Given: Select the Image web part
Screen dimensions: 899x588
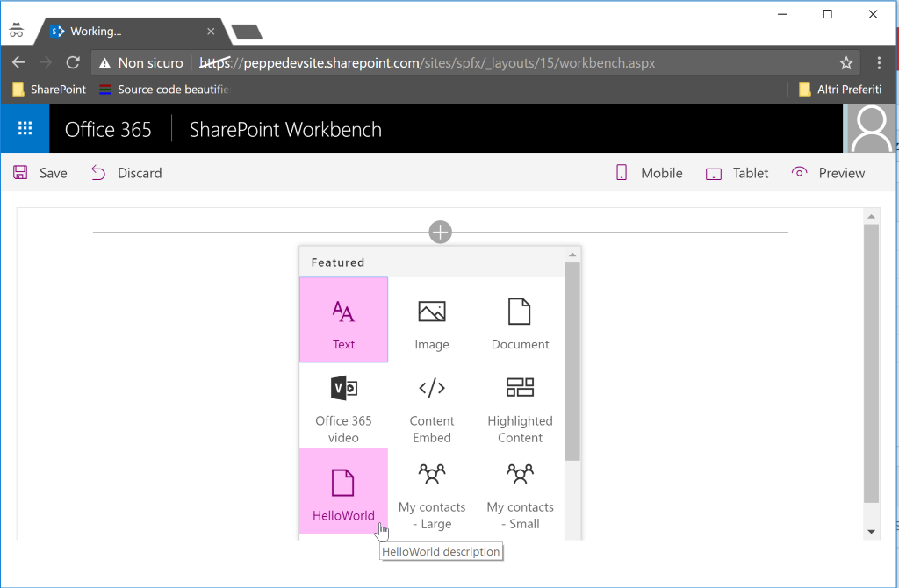Looking at the screenshot, I should [432, 319].
